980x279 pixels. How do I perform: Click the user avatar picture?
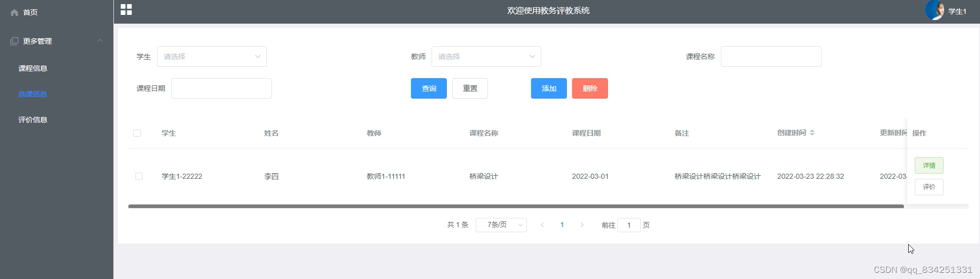(x=934, y=10)
